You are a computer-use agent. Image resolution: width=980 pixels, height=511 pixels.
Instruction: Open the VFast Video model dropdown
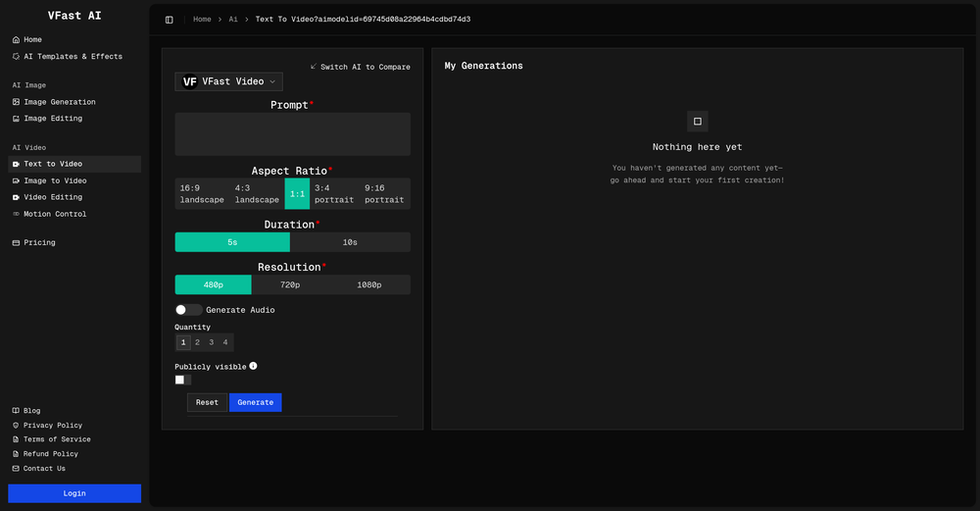pyautogui.click(x=229, y=82)
